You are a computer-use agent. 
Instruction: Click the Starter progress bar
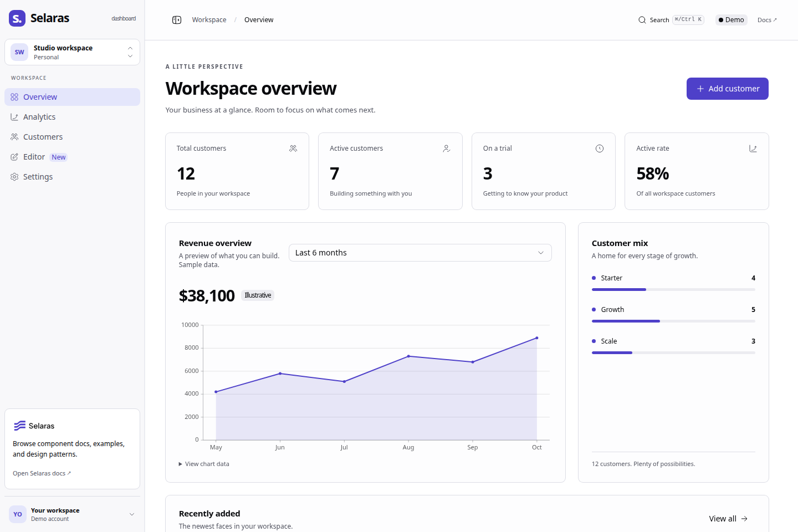(673, 289)
